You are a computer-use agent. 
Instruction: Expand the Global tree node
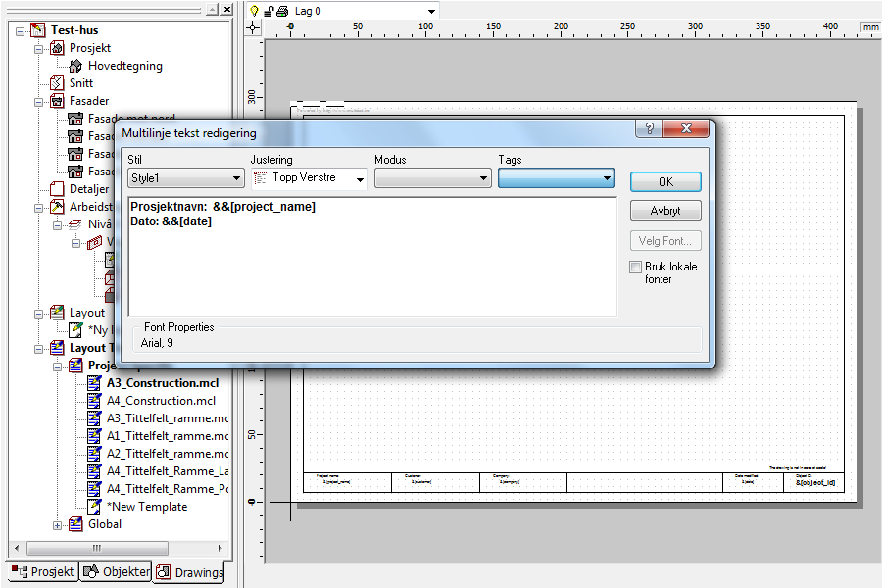[x=58, y=525]
